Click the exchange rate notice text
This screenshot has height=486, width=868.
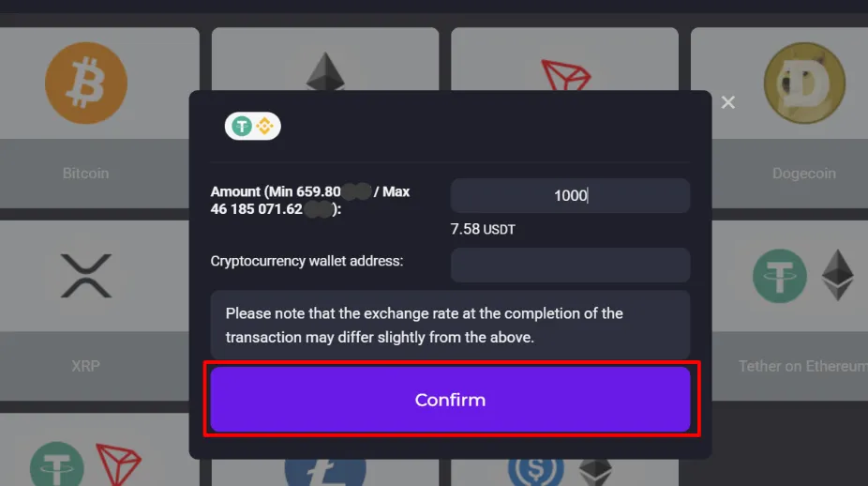(x=424, y=325)
